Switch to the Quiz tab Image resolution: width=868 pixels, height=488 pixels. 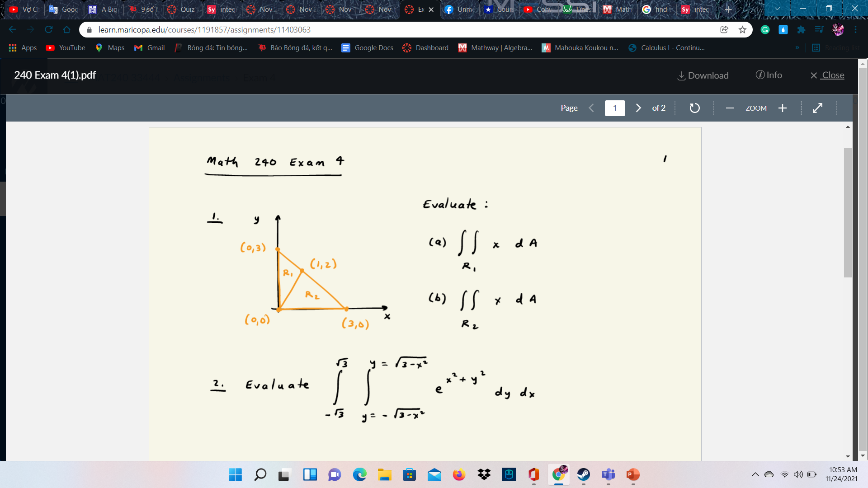[185, 9]
